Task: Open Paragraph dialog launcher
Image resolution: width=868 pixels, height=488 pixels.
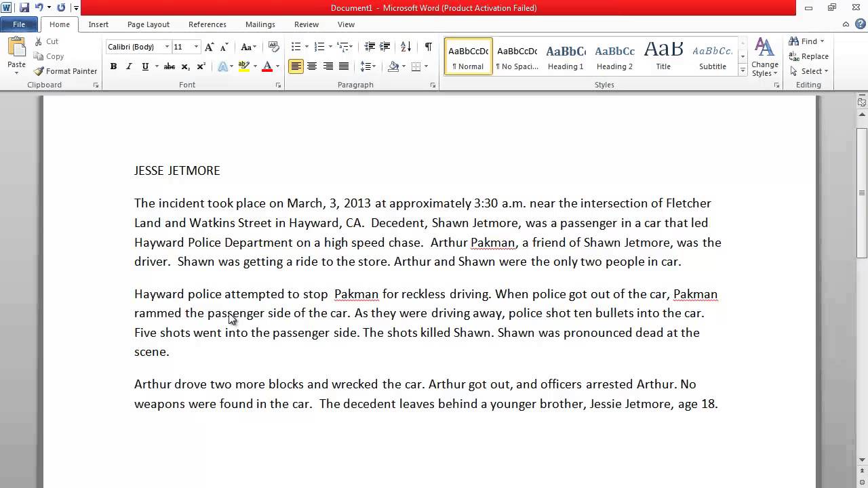Action: tap(433, 85)
